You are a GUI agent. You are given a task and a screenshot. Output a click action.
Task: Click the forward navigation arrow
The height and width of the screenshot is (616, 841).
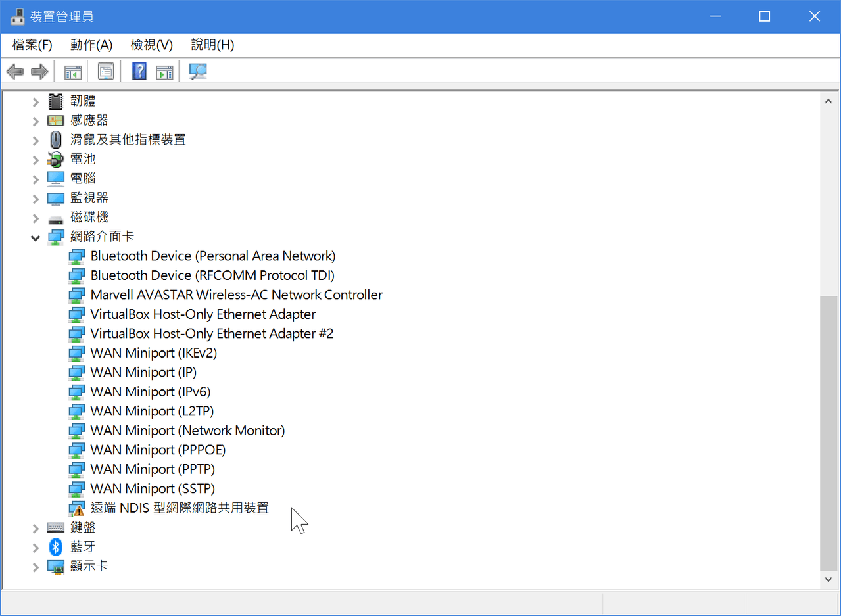(x=39, y=71)
